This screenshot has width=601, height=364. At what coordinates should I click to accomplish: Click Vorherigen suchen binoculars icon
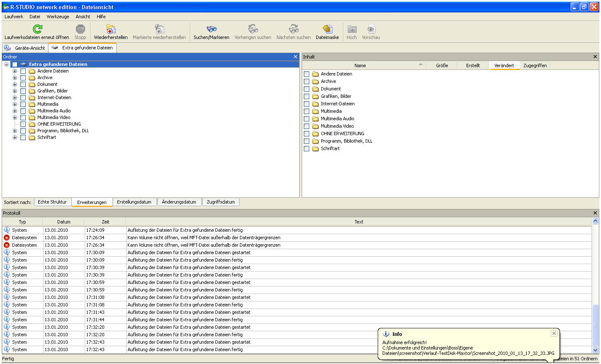253,29
